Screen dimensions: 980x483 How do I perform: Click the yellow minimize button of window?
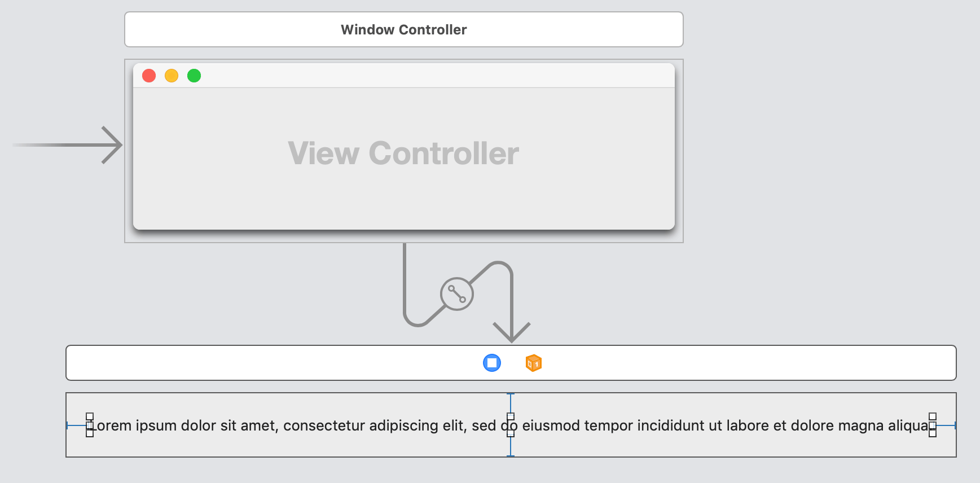[172, 76]
